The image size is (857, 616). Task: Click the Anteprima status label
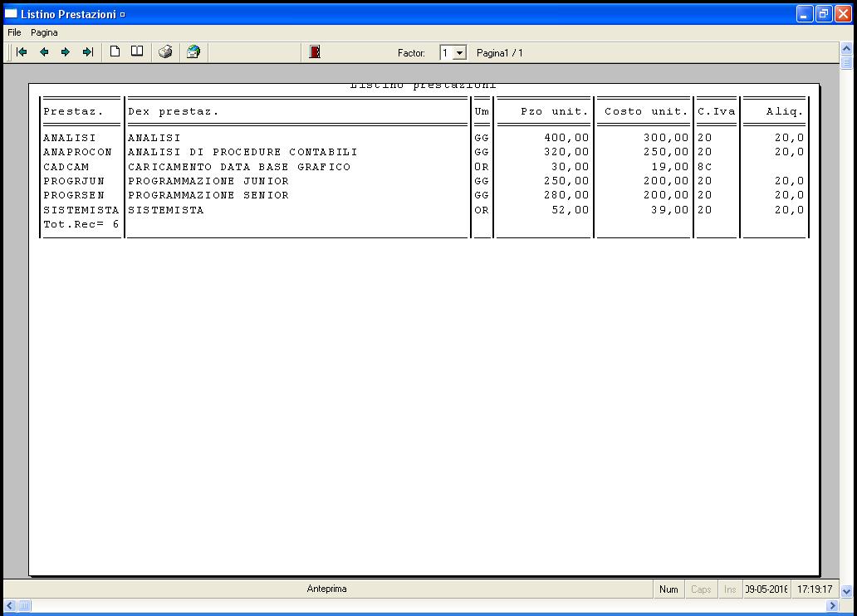(327, 589)
